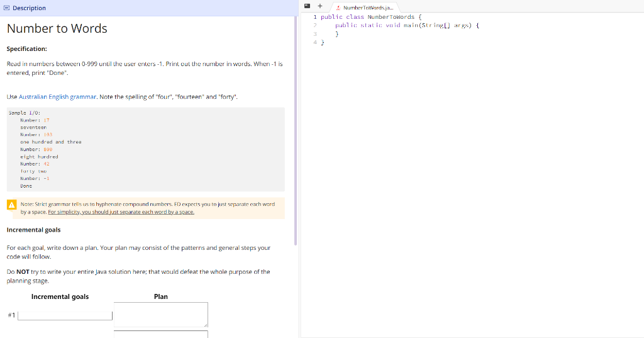Click the description panel vertical scrollbar
644x338 pixels.
(296, 131)
